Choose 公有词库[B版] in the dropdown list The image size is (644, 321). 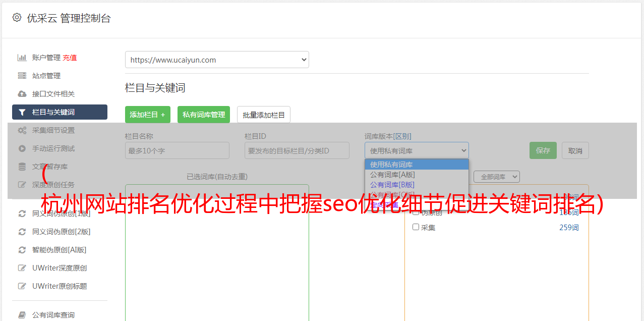coord(417,185)
